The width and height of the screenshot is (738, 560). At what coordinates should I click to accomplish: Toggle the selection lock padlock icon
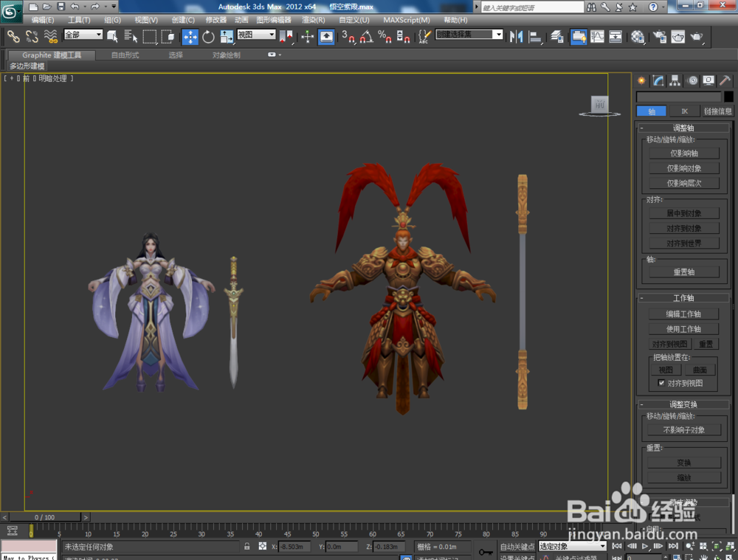coord(246,546)
